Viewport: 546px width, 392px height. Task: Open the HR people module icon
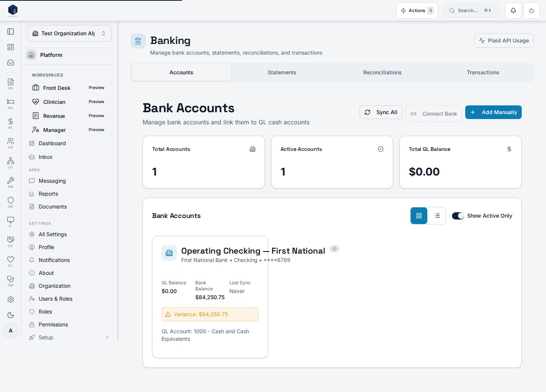(x=11, y=143)
